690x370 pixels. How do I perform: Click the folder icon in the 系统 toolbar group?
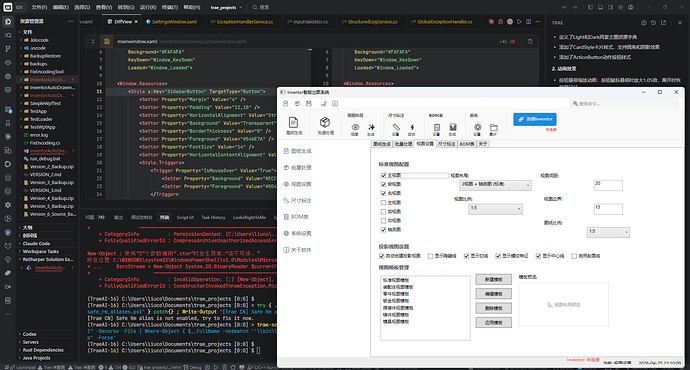pyautogui.click(x=494, y=127)
